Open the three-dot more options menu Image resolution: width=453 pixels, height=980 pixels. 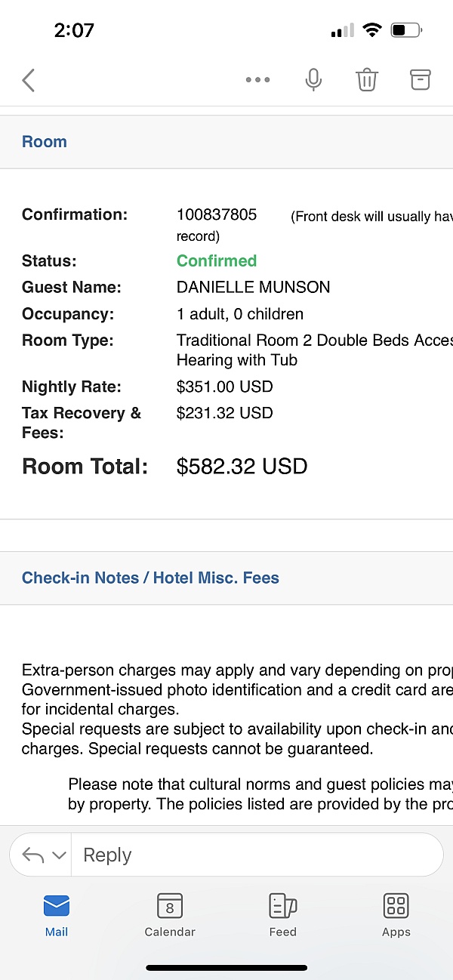click(x=257, y=80)
